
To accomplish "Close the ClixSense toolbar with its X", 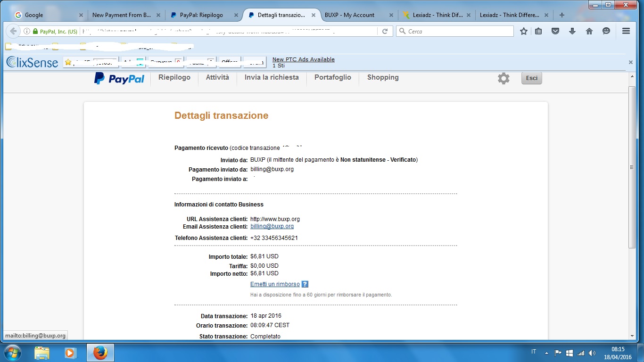I will [631, 62].
